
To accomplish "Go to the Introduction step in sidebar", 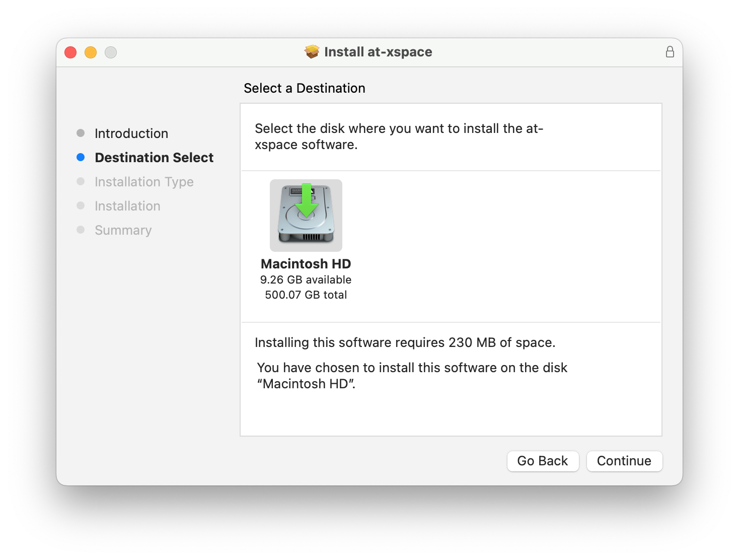I will coord(131,133).
